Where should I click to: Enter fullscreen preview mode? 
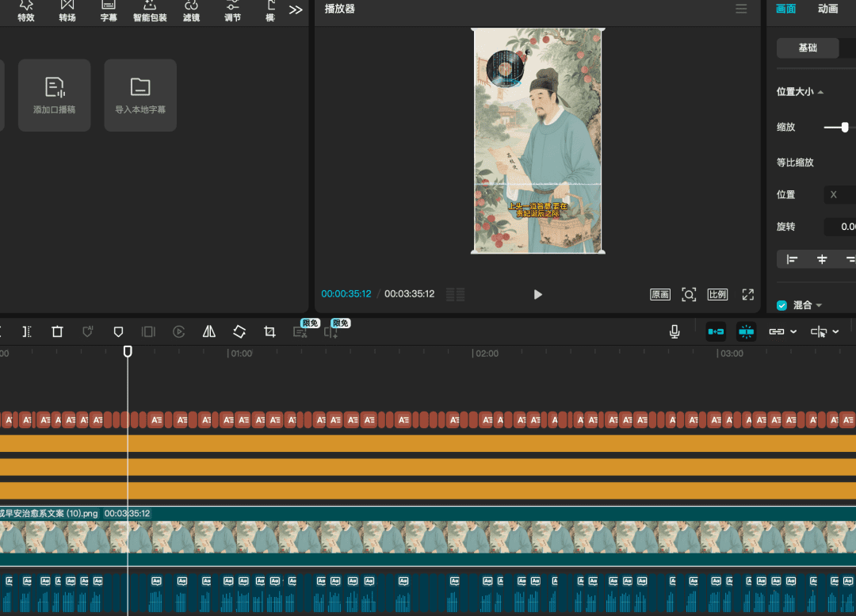pos(748,294)
